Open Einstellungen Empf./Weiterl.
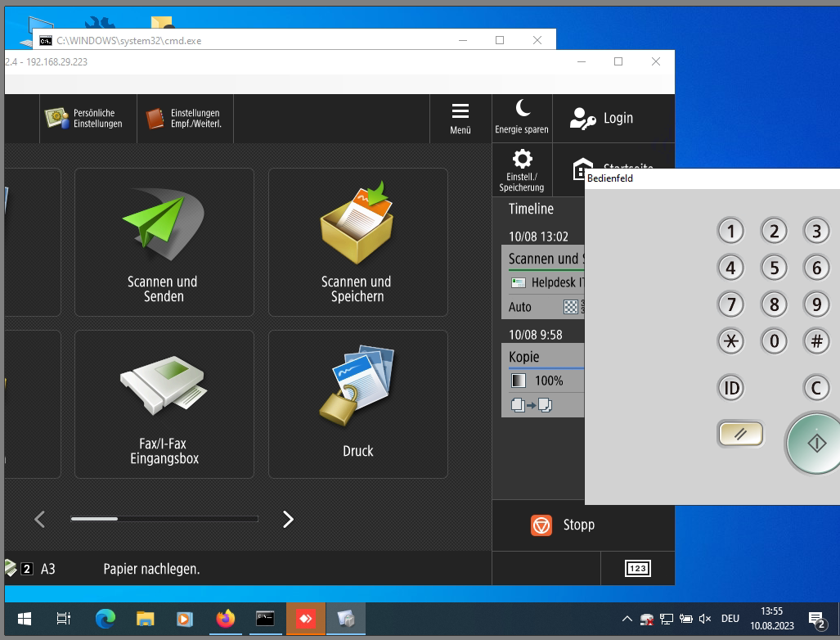 (x=184, y=119)
